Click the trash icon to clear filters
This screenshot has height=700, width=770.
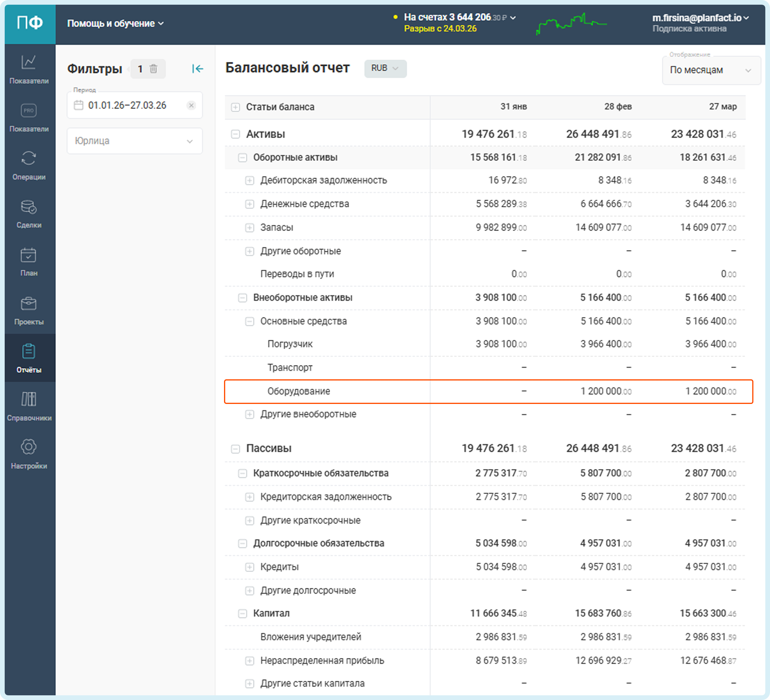[154, 69]
